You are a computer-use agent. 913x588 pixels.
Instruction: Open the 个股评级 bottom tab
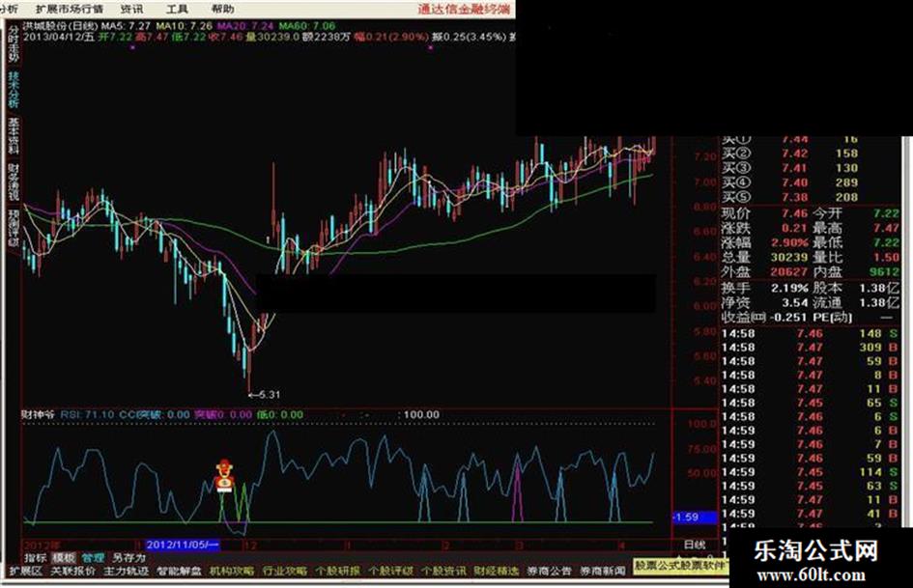[x=390, y=572]
